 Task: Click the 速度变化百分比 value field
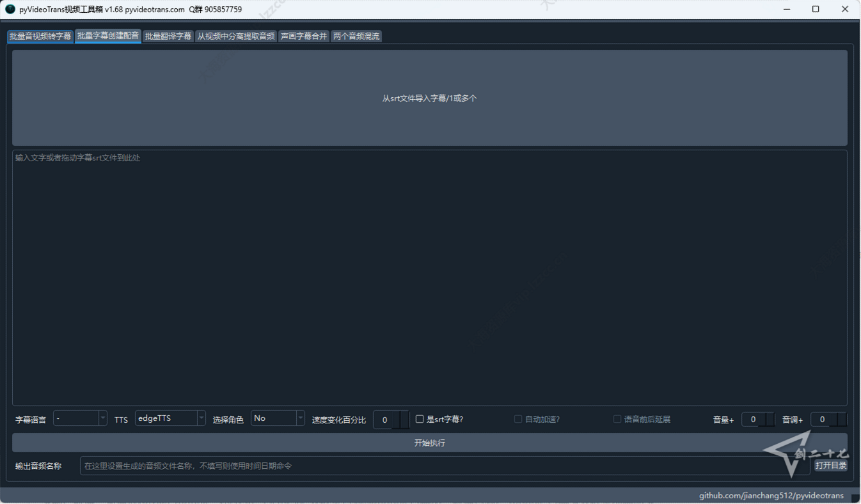[391, 420]
